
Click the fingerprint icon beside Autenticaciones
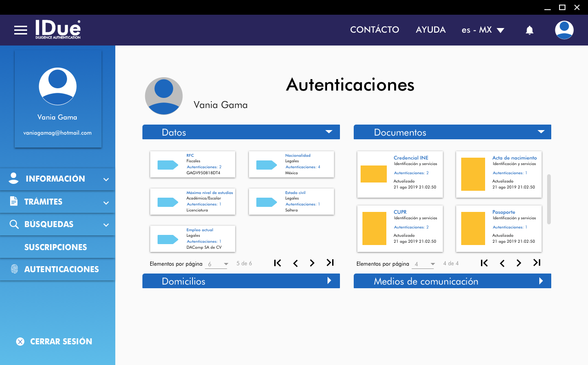14,269
